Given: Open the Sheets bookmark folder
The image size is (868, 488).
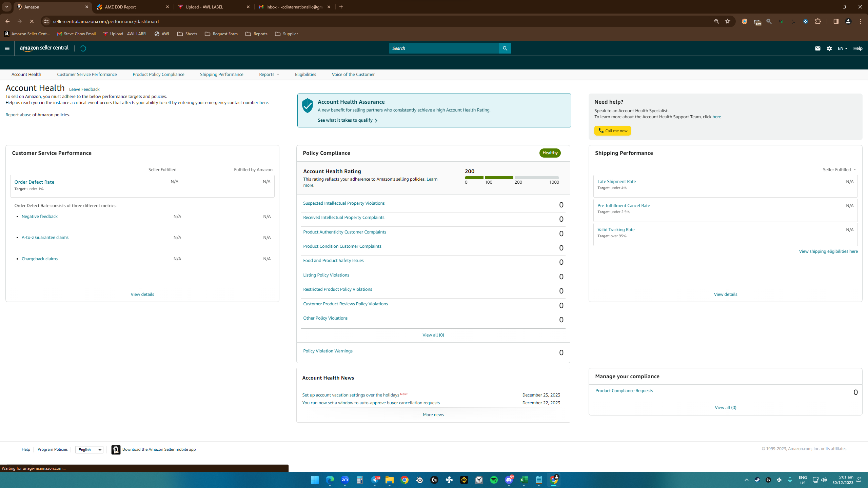Looking at the screenshot, I should click(187, 34).
